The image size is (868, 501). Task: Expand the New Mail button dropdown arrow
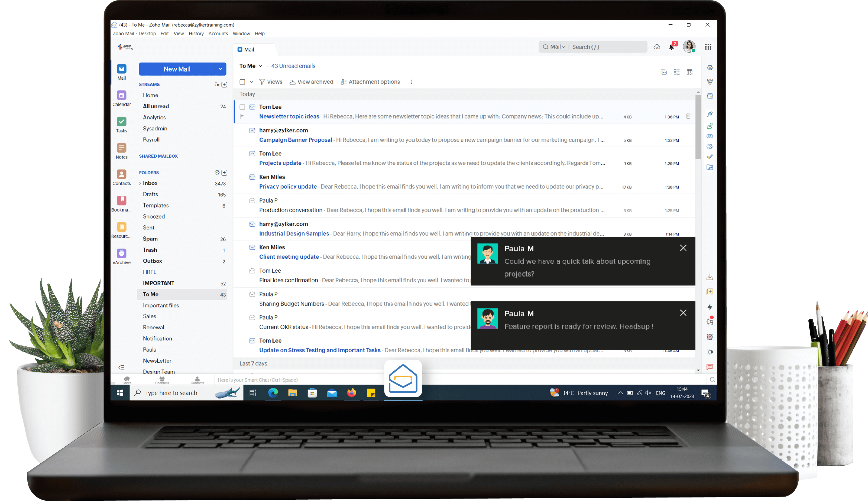click(x=220, y=69)
